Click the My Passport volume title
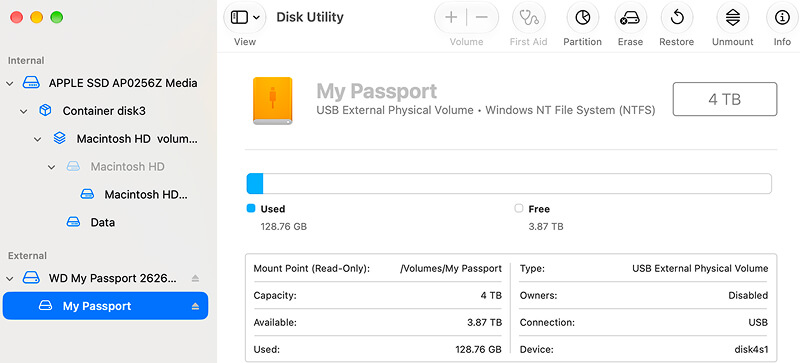 (x=377, y=91)
